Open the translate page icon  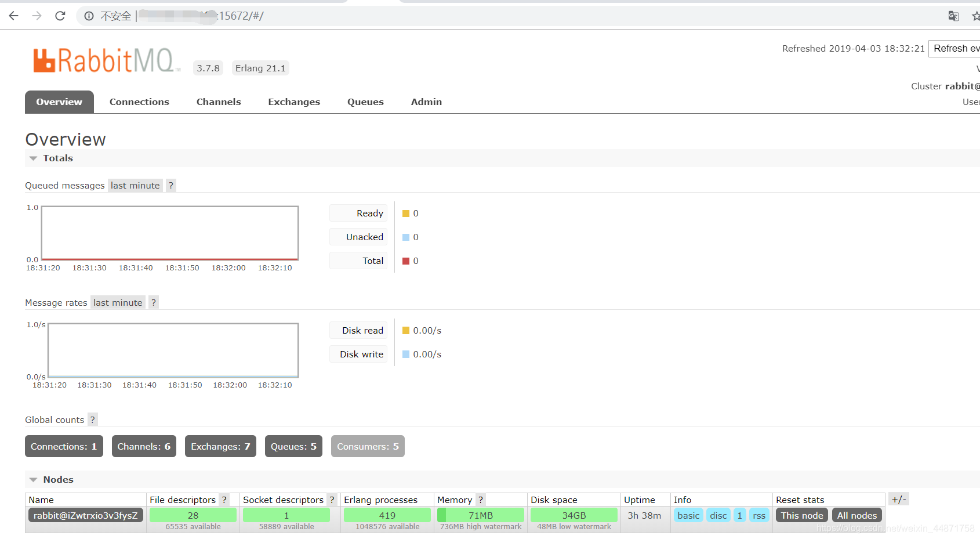pyautogui.click(x=953, y=16)
